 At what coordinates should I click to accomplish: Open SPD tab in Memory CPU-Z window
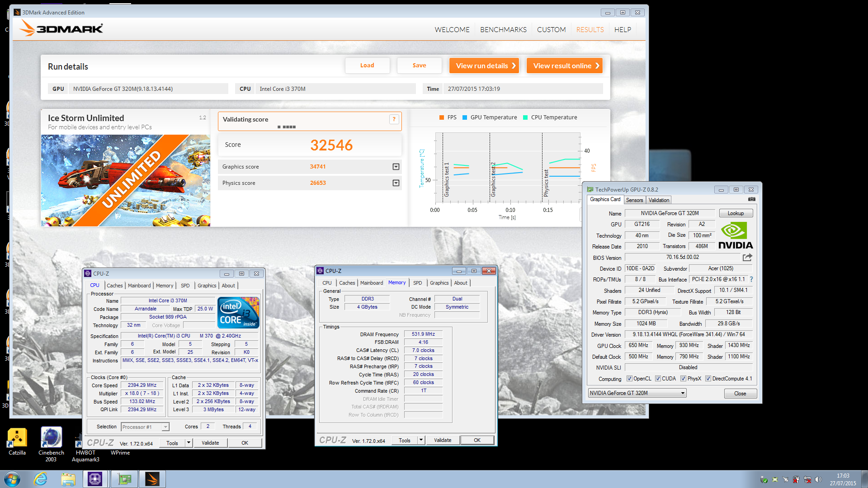pos(418,283)
